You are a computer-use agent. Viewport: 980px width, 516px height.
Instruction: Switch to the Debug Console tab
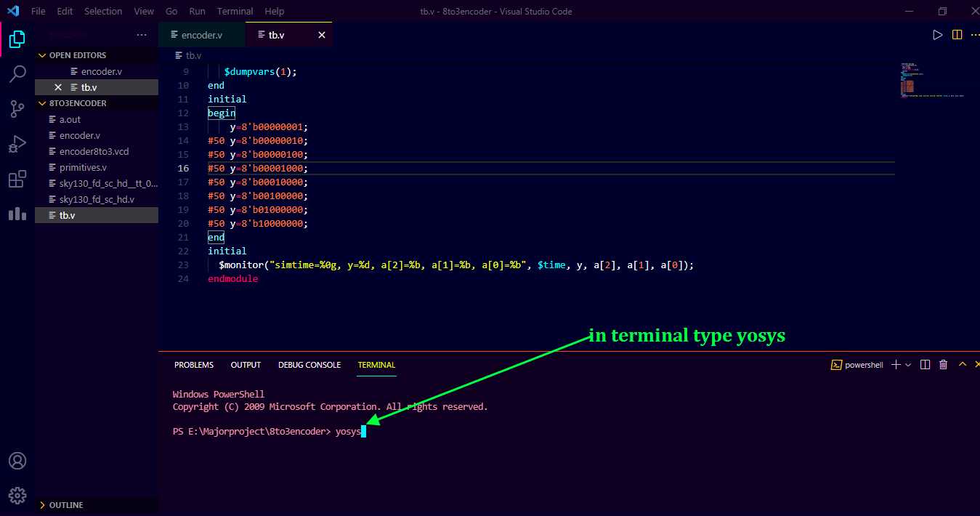click(x=309, y=365)
